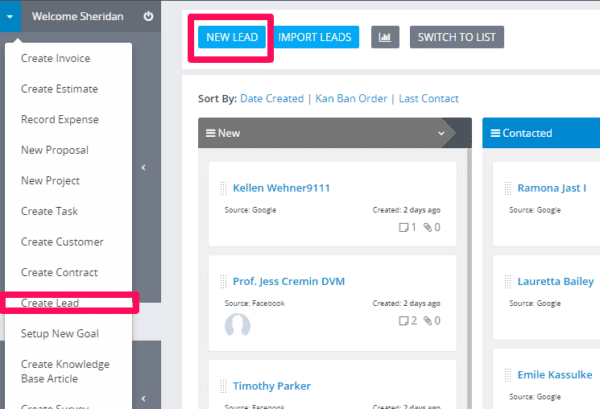Select Setup New Goal menu entry
The height and width of the screenshot is (409, 600).
pyautogui.click(x=60, y=333)
